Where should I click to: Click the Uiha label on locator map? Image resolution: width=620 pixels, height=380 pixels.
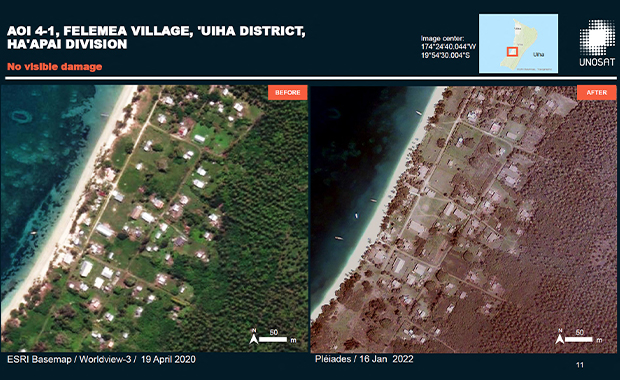click(538, 55)
